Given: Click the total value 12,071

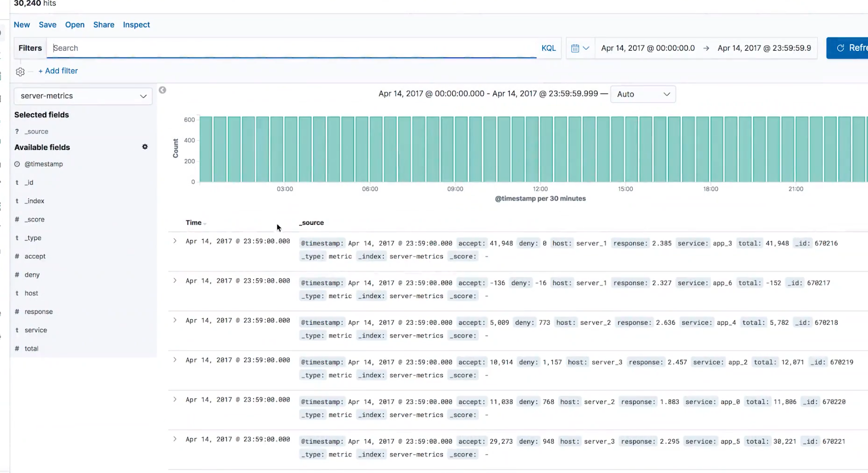Looking at the screenshot, I should click(x=793, y=362).
